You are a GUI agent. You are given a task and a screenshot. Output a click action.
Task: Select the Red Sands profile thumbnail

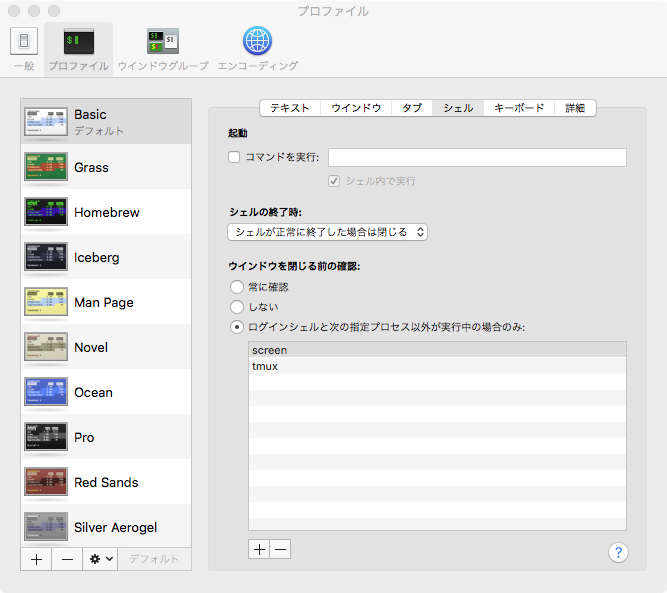tap(46, 482)
